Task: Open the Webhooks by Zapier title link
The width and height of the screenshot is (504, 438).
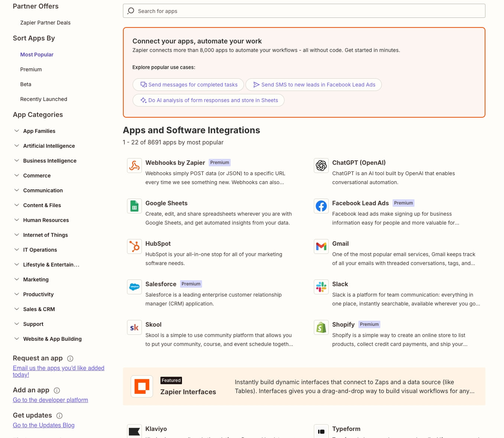Action: coord(175,163)
